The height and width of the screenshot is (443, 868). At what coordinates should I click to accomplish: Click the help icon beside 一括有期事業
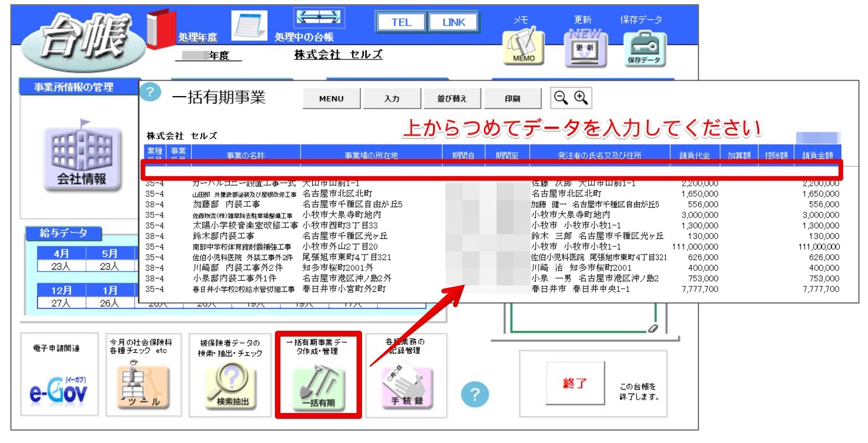point(150,93)
